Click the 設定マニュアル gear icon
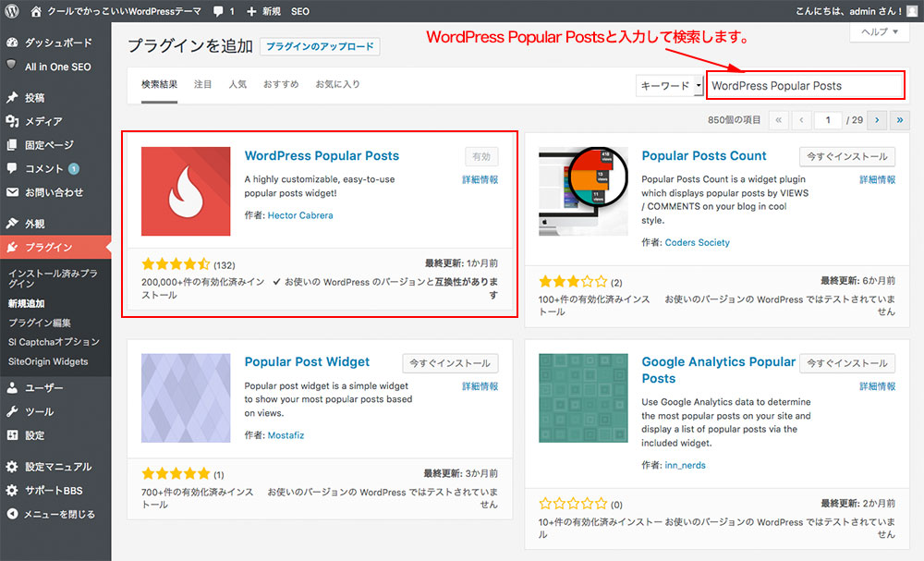Image resolution: width=924 pixels, height=561 pixels. coord(12,467)
